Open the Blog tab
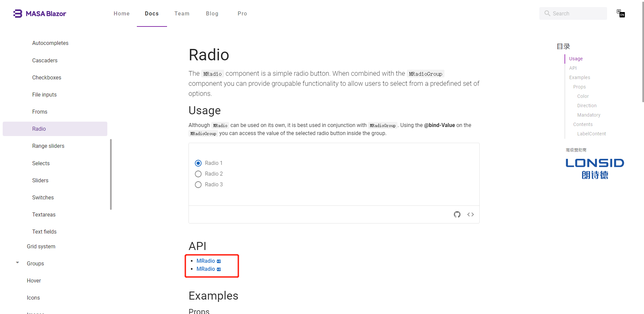The height and width of the screenshot is (314, 644). coord(212,13)
